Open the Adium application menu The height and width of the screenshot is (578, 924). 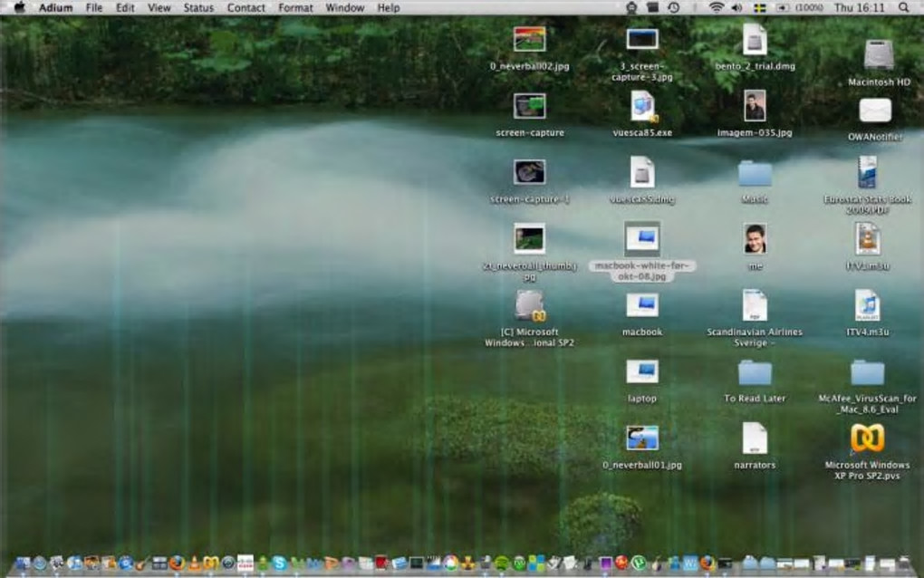(55, 7)
